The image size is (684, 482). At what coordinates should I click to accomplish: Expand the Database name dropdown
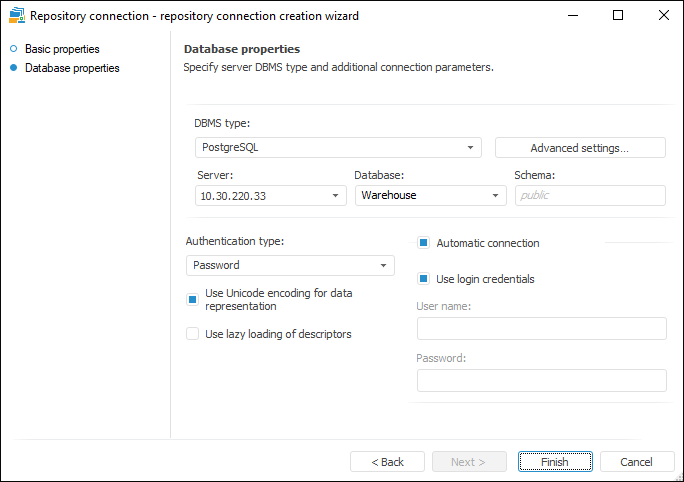pyautogui.click(x=495, y=196)
